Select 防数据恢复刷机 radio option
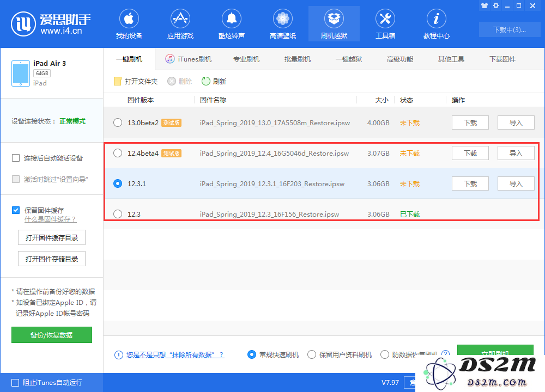The width and height of the screenshot is (545, 392). pos(384,354)
